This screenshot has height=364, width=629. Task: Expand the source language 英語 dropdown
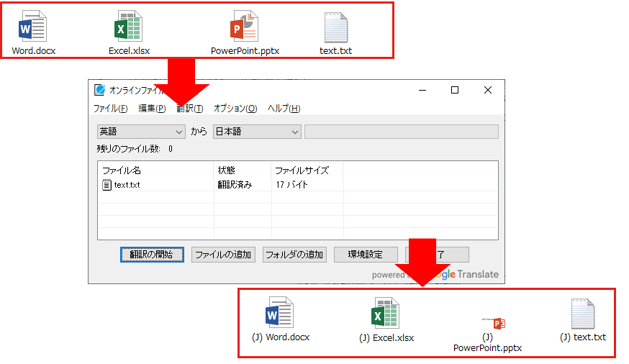point(142,132)
